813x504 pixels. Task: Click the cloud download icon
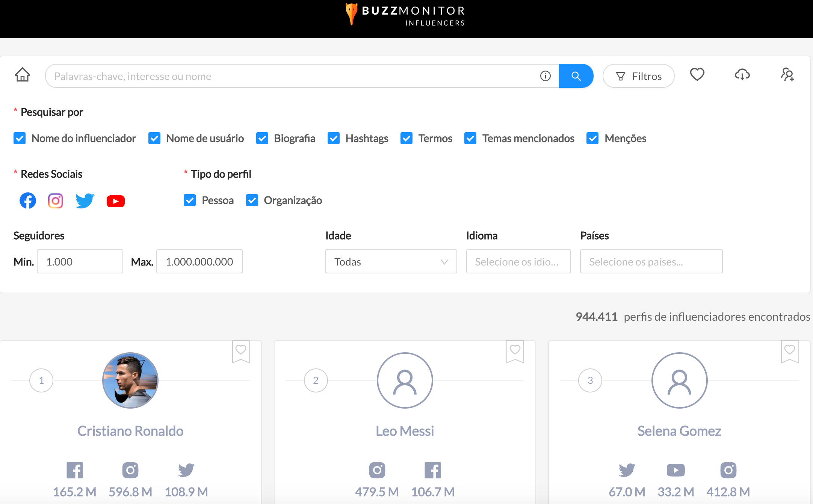(742, 74)
